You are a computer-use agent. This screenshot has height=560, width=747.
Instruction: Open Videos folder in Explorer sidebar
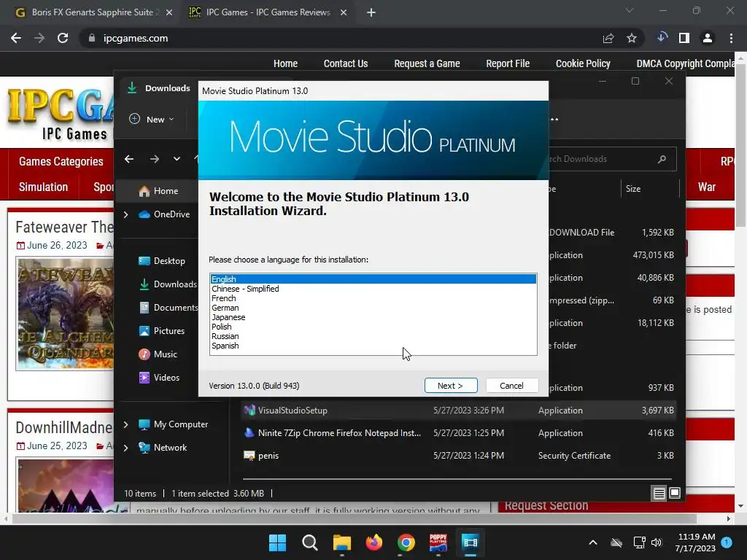pyautogui.click(x=159, y=378)
